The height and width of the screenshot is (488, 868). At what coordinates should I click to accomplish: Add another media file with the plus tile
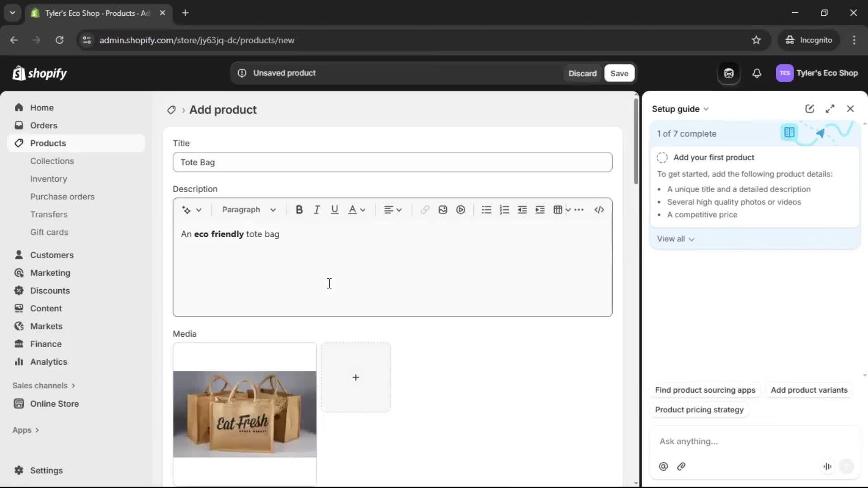pos(356,377)
